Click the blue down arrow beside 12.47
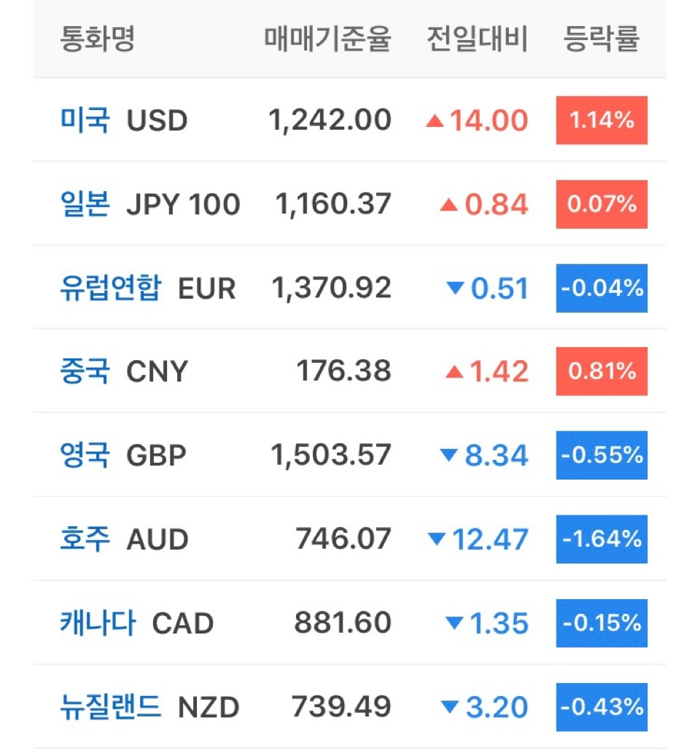The width and height of the screenshot is (700, 753). click(437, 539)
